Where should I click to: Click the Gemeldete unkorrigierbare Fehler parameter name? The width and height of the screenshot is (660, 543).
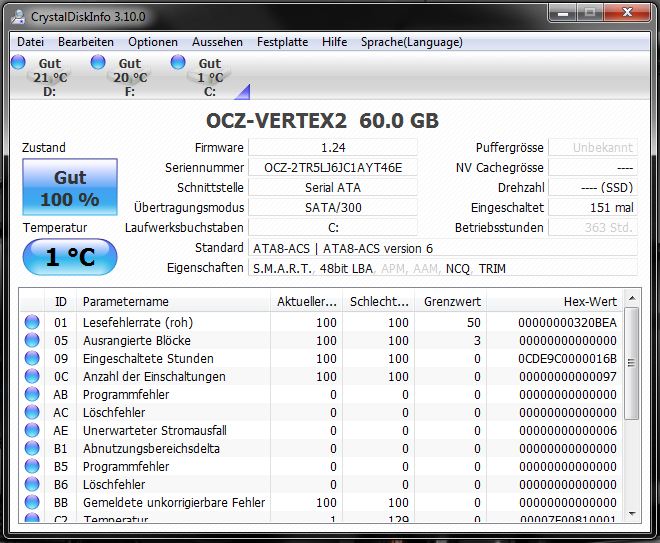pos(174,503)
